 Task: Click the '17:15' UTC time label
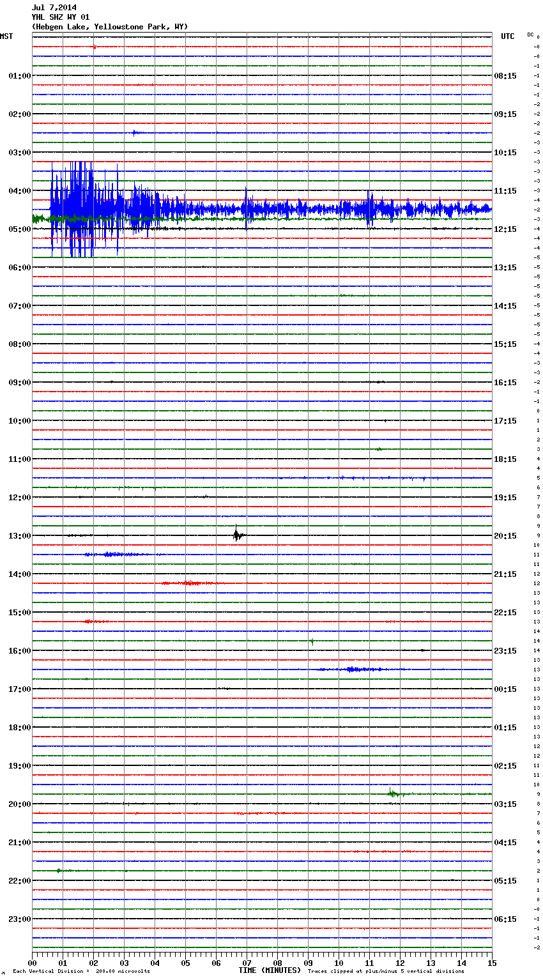(x=505, y=421)
